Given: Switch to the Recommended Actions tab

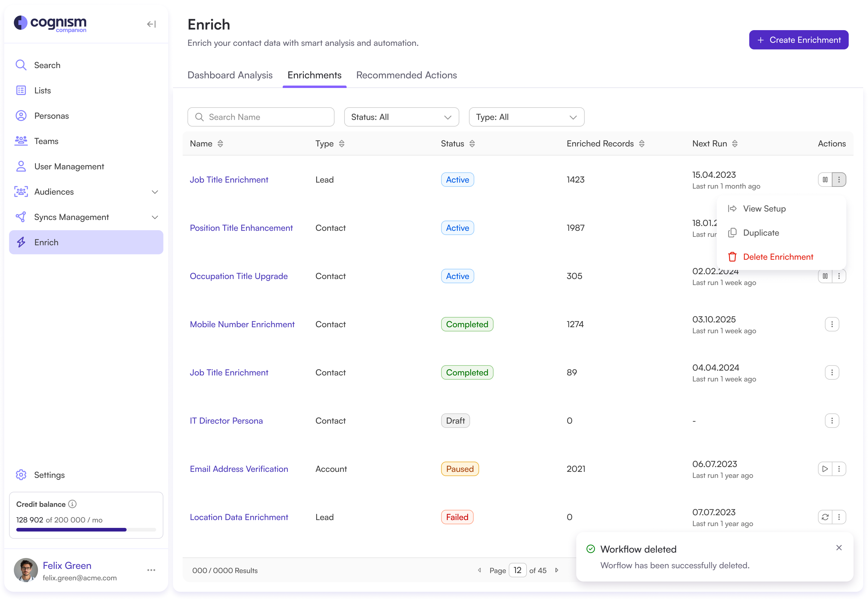Looking at the screenshot, I should click(x=406, y=75).
